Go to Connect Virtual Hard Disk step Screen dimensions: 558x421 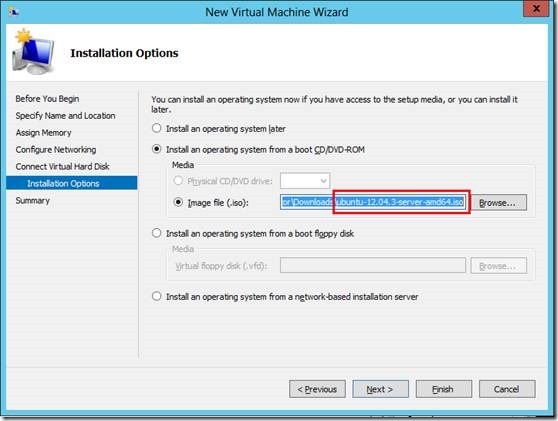62,167
